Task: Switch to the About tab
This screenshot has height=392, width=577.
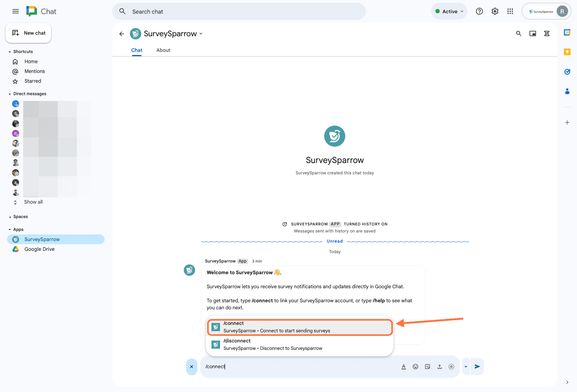Action: [163, 50]
